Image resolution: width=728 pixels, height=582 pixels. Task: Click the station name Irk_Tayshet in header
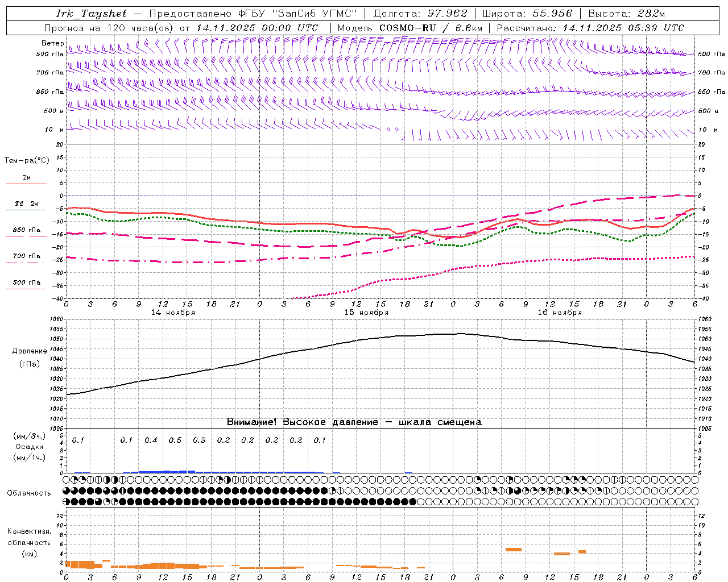92,14
